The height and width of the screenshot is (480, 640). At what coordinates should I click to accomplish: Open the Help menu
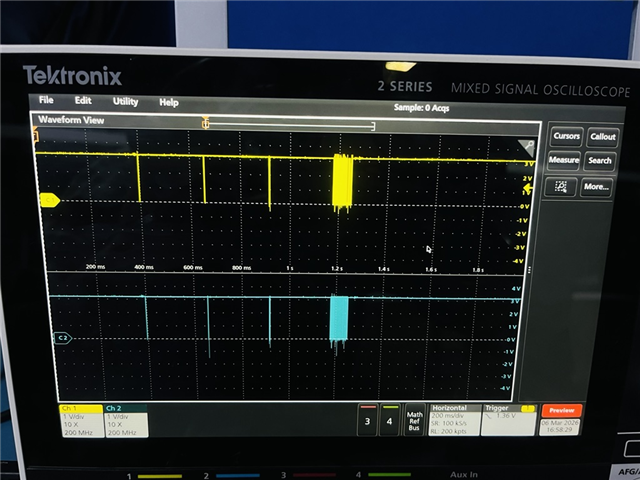coord(169,102)
